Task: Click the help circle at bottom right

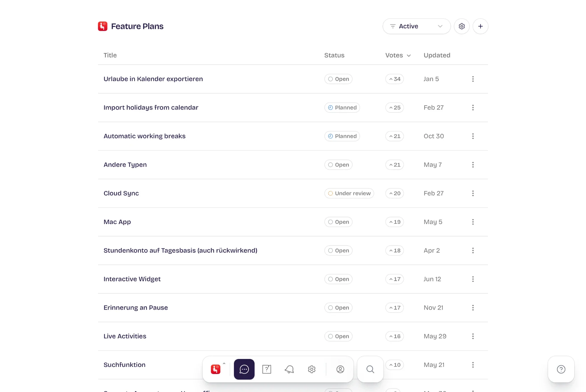Action: [561, 369]
